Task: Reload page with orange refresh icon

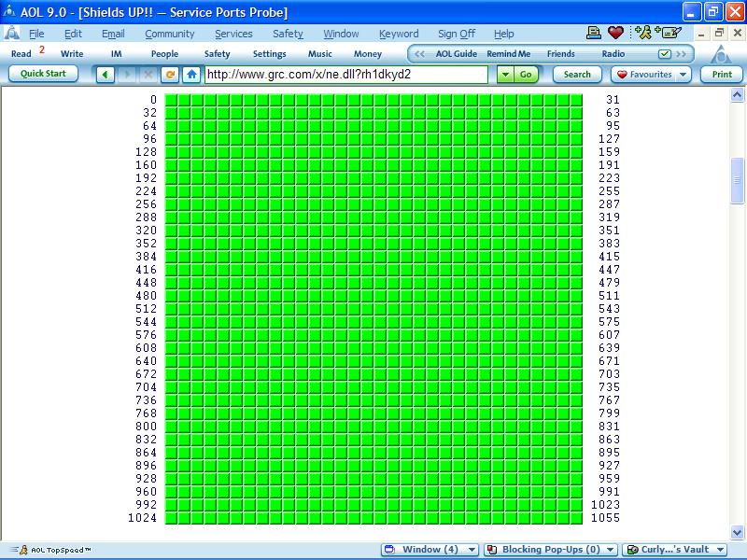Action: [170, 75]
